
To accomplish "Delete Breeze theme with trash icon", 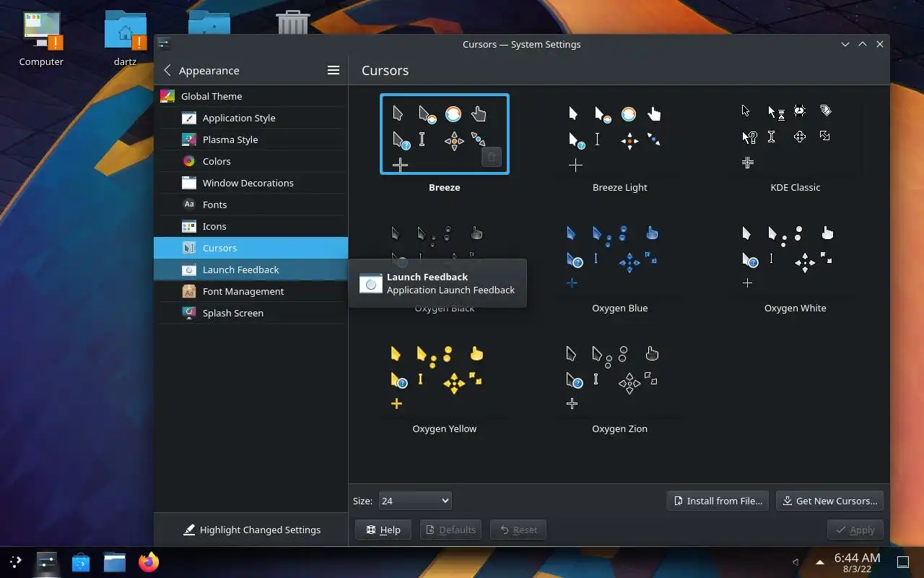I will point(492,157).
